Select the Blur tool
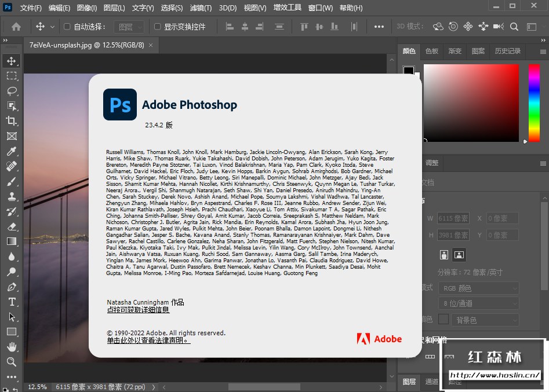 point(12,257)
